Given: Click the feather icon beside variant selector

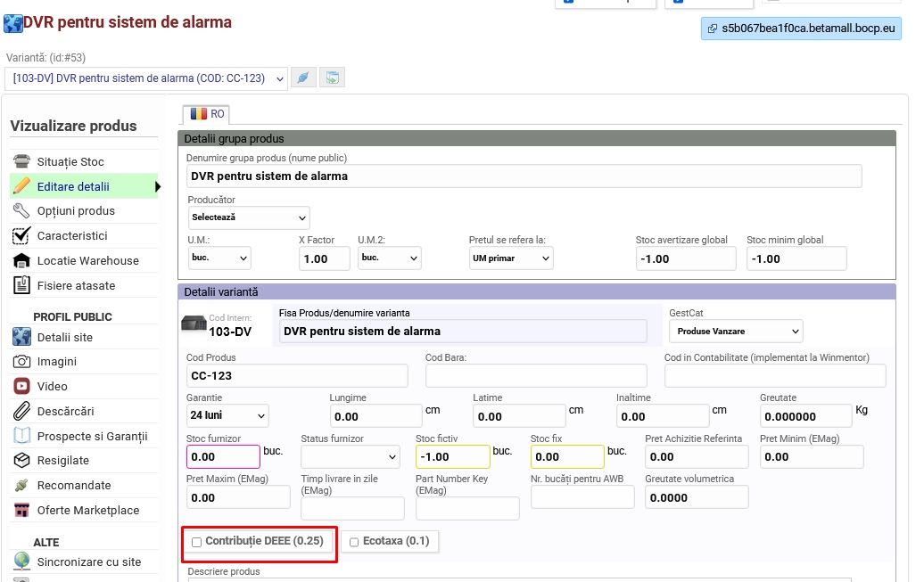Looking at the screenshot, I should pos(304,78).
